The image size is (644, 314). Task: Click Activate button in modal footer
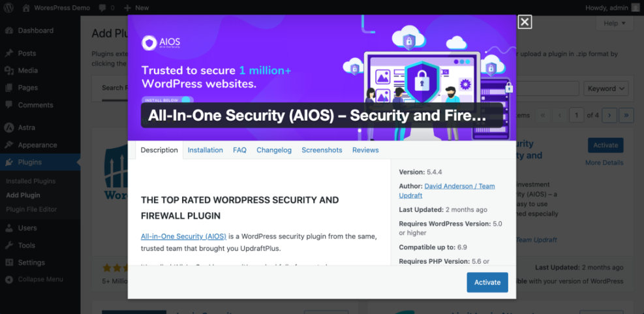coord(487,283)
